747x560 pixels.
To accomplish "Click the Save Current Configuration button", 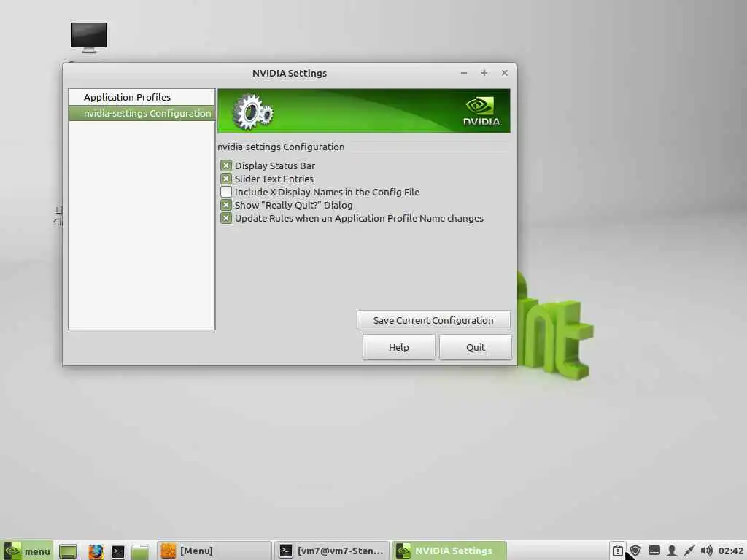I will (433, 321).
